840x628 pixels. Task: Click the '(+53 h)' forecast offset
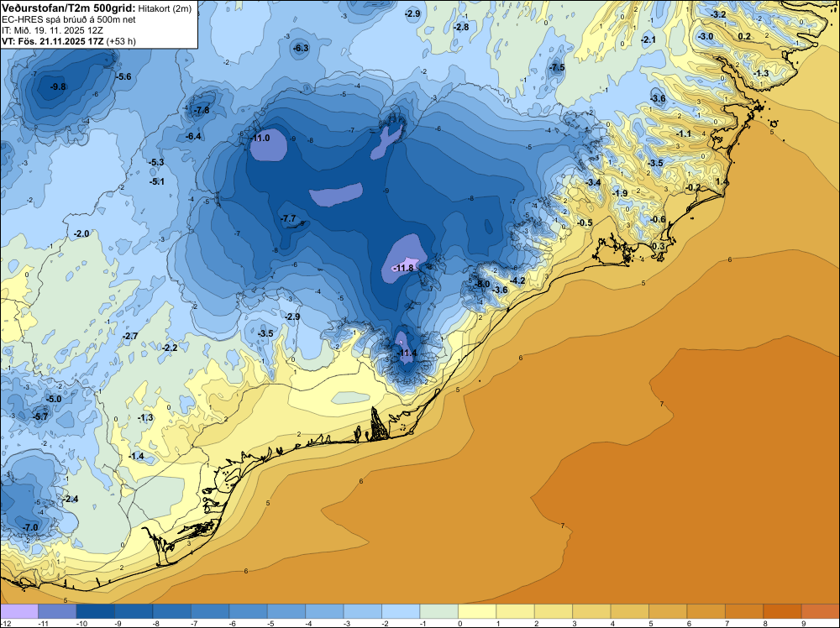pyautogui.click(x=121, y=40)
